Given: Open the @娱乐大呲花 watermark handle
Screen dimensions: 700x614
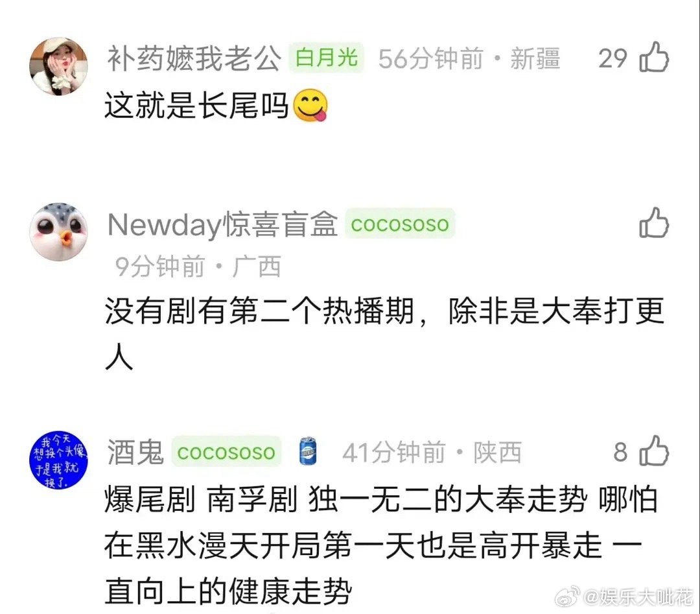Looking at the screenshot, I should (x=638, y=597).
